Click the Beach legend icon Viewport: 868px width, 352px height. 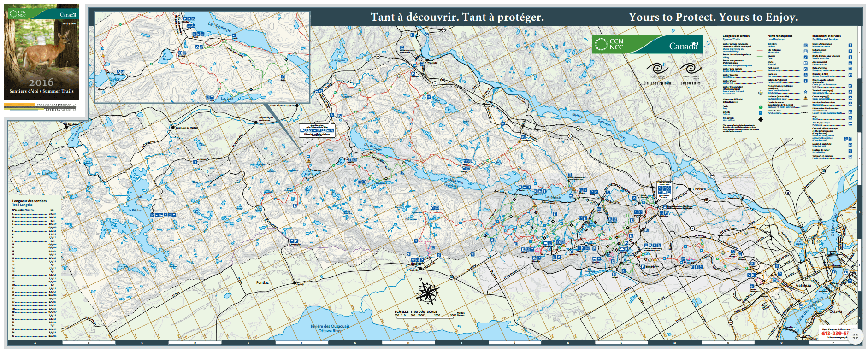pos(850,118)
